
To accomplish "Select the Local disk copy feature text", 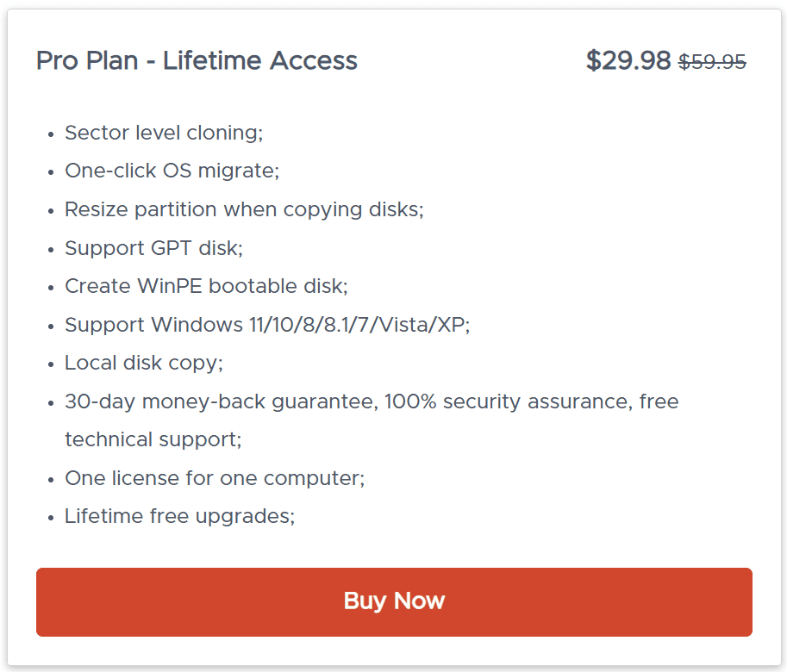I will point(144,363).
